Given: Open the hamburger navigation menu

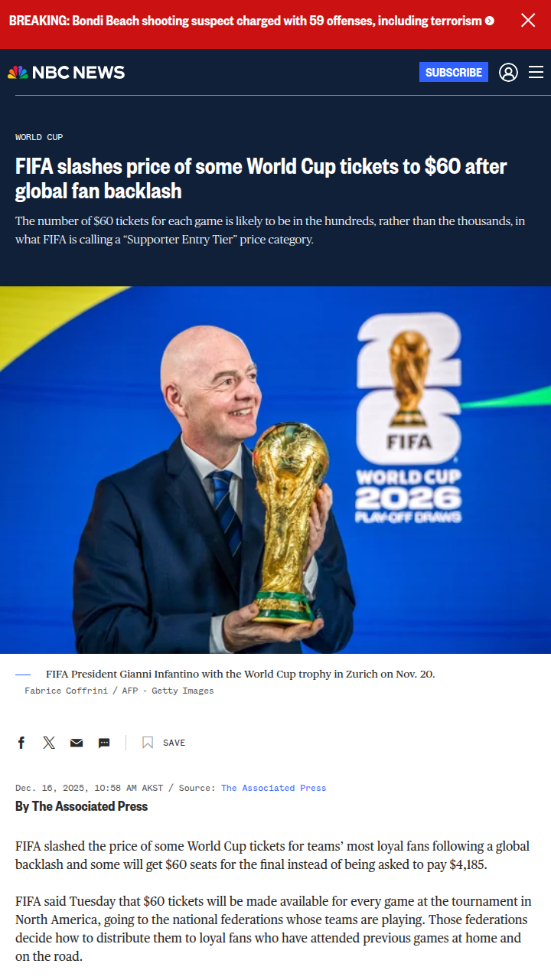Looking at the screenshot, I should pos(536,72).
